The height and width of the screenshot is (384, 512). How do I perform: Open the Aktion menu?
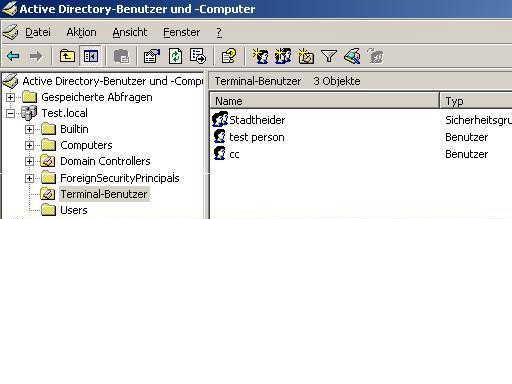click(81, 32)
